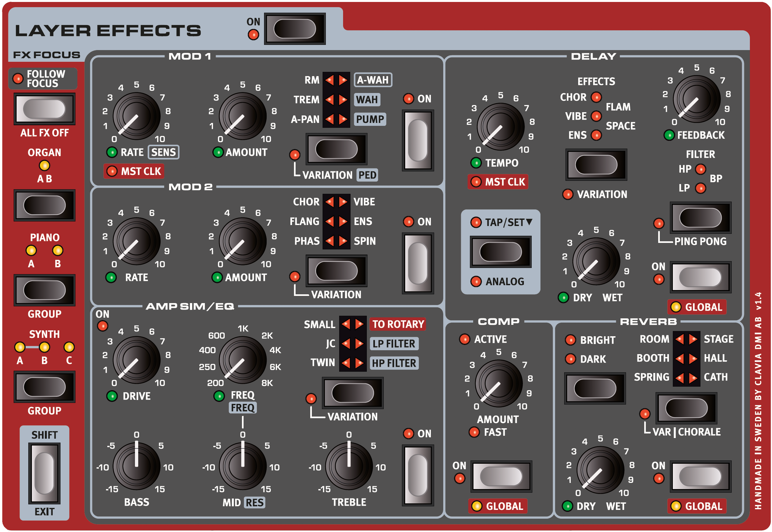The height and width of the screenshot is (532, 772).
Task: Click the Reverb DRY WET knob
Action: (x=600, y=470)
